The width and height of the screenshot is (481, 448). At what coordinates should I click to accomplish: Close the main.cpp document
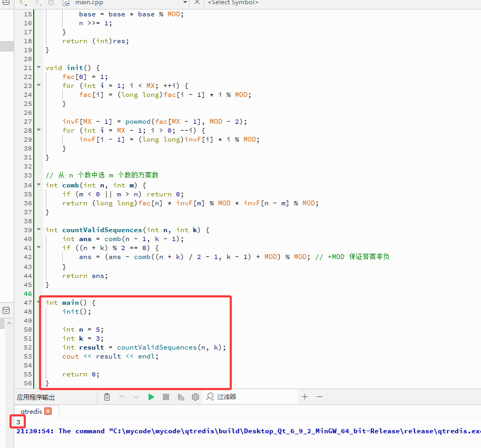[x=197, y=3]
